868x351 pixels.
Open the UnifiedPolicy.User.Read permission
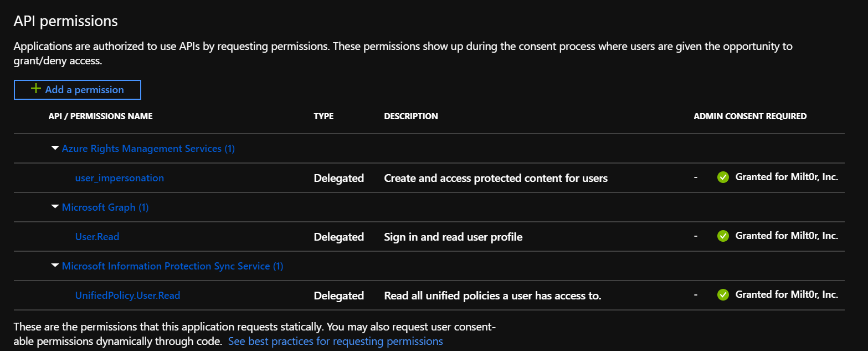(x=127, y=295)
